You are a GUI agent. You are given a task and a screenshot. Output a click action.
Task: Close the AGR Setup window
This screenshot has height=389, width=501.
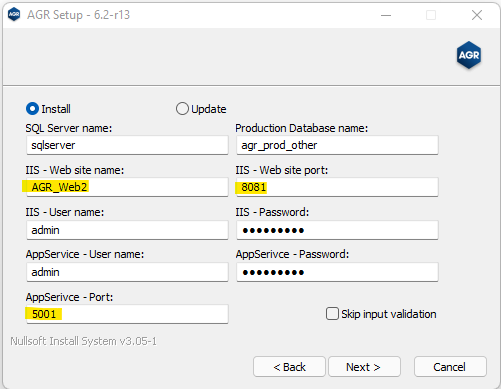point(477,15)
